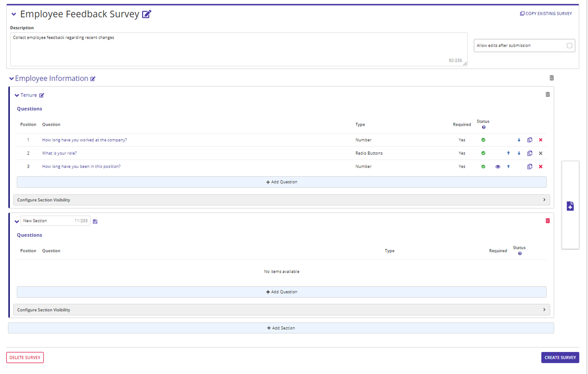The image size is (588, 374).
Task: Collapse the Tenure section
Action: point(17,95)
